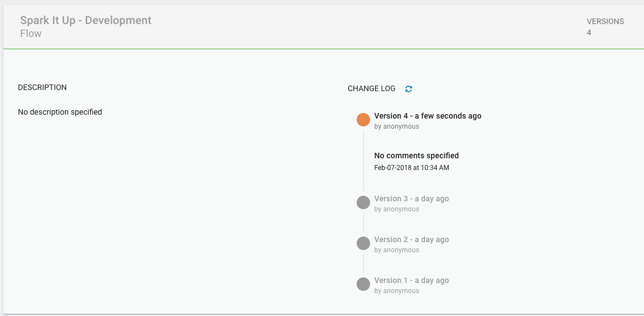Click the 'Spark It Up - Development' title

(x=86, y=20)
